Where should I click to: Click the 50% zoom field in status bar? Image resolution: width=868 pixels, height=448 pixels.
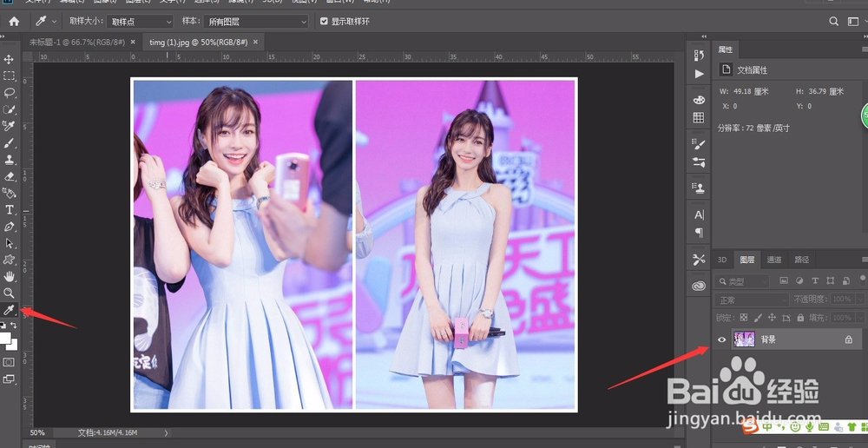[x=37, y=432]
